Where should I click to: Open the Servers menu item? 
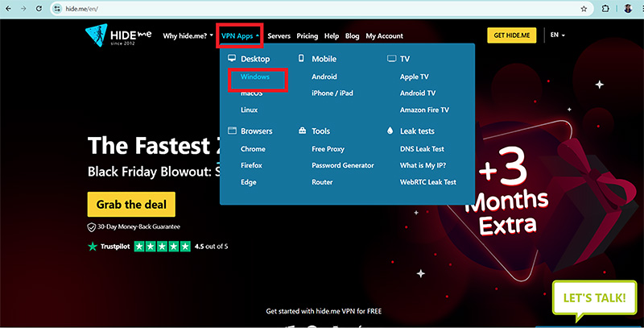pos(279,35)
